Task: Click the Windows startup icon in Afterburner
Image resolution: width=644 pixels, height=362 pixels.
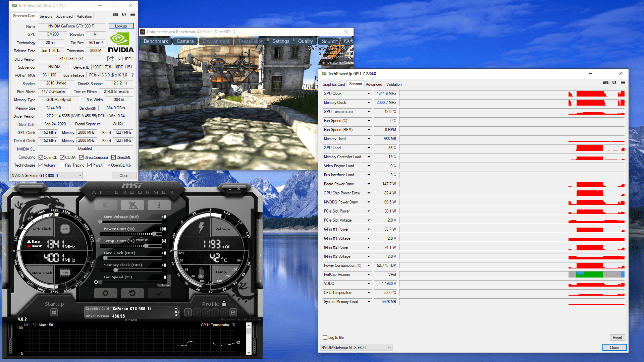Action: coord(54,312)
